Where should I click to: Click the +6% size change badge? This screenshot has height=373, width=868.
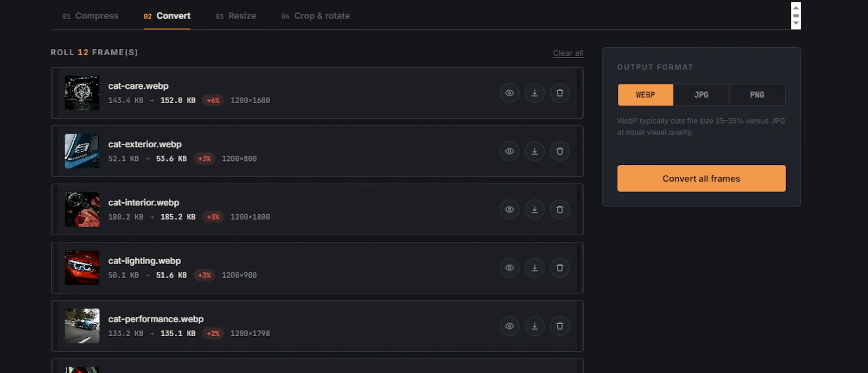tap(213, 100)
